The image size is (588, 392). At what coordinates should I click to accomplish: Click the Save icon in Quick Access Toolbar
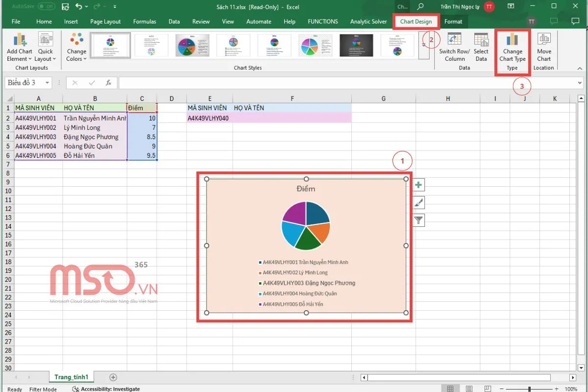[65, 6]
